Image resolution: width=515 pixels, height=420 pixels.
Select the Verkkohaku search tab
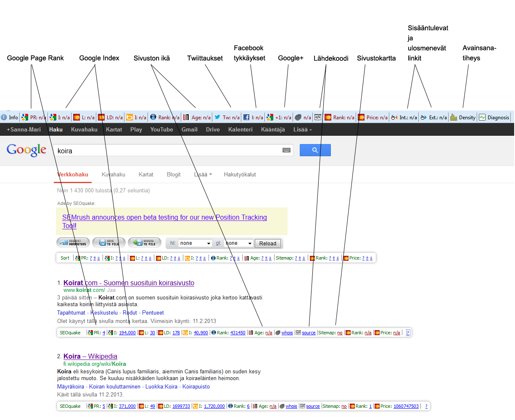73,174
